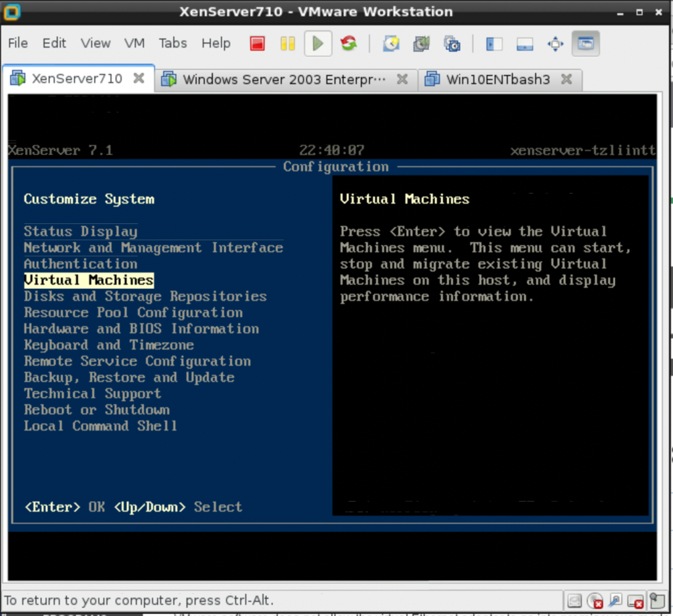Image resolution: width=673 pixels, height=616 pixels.
Task: Select Remote Service Configuration entry
Action: pyautogui.click(x=137, y=361)
